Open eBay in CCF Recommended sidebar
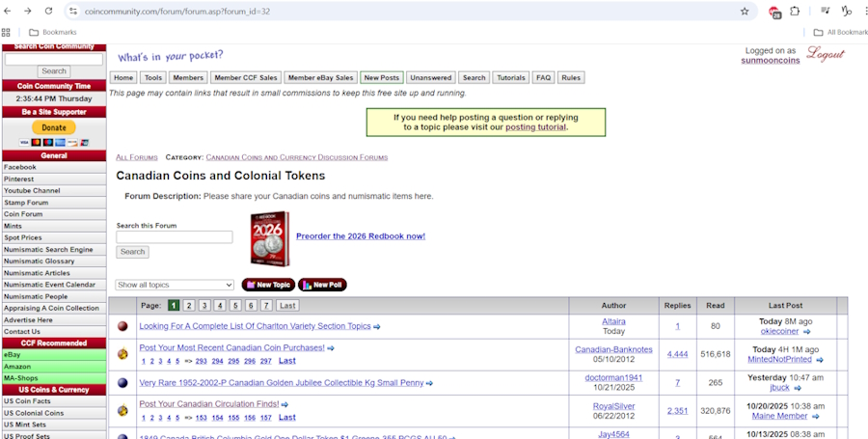This screenshot has height=439, width=868. (x=54, y=355)
